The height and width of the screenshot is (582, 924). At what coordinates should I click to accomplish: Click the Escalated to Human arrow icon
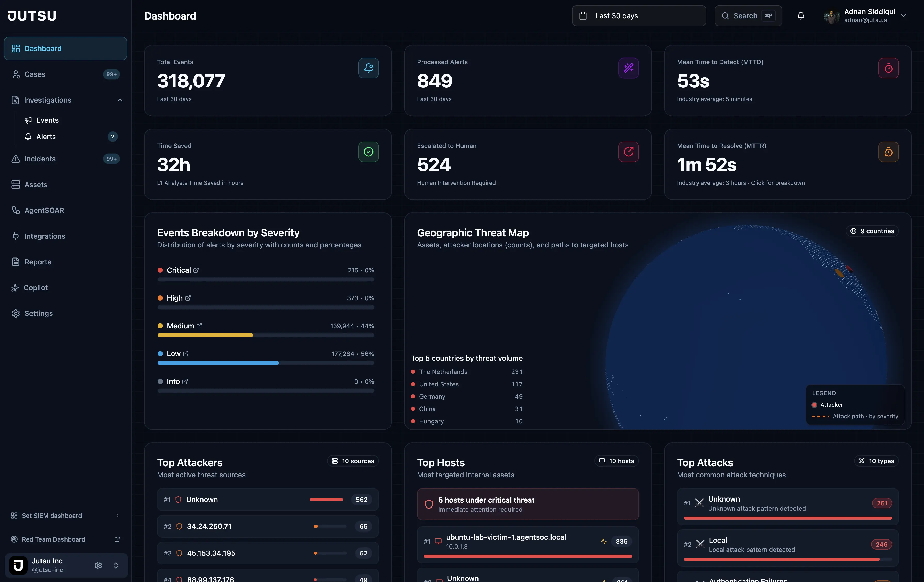629,152
